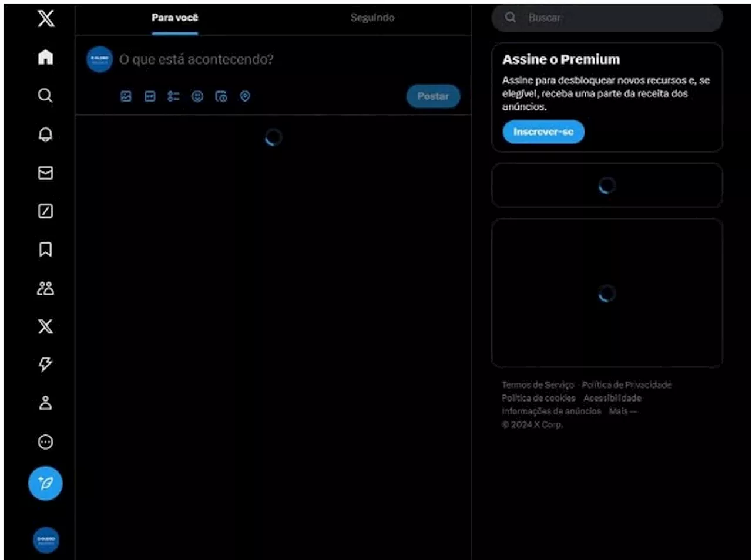Click the Inscrever-se button
752x560 pixels.
click(543, 131)
